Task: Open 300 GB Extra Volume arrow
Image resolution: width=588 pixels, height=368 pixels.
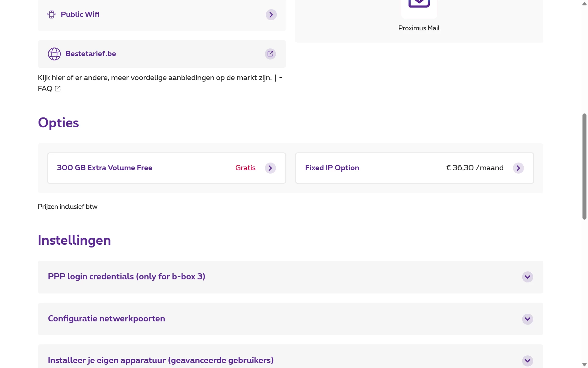Action: 270,168
